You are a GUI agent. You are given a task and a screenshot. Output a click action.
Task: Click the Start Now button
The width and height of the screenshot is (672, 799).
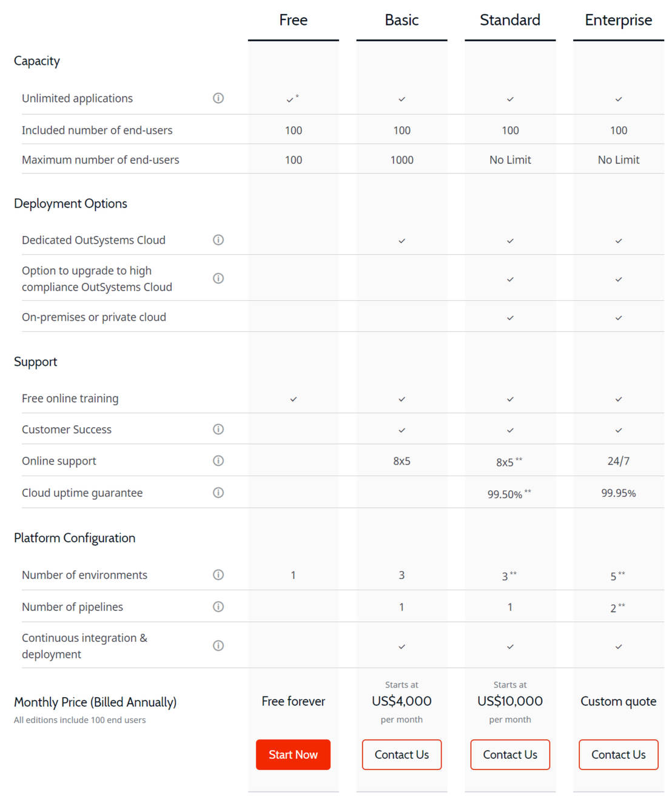point(293,754)
